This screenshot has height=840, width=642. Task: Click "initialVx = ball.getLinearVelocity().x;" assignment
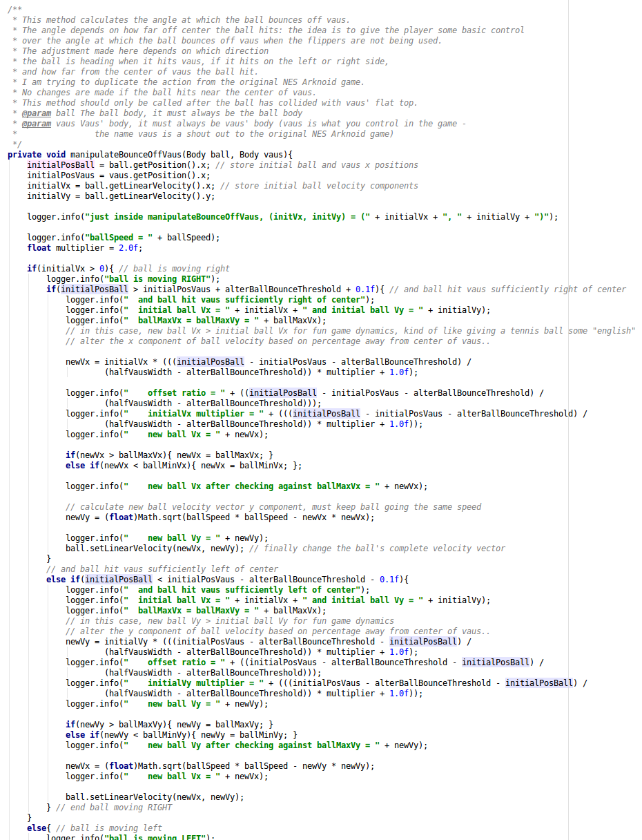click(x=121, y=186)
